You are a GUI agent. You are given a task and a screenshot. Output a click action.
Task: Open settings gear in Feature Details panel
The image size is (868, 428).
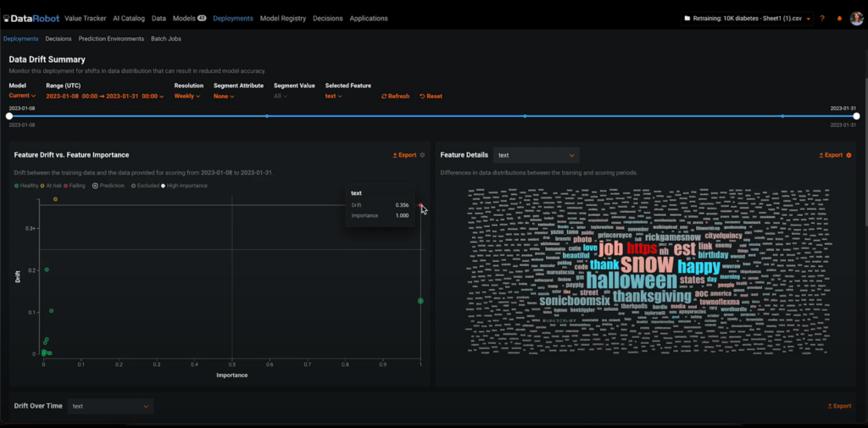849,155
